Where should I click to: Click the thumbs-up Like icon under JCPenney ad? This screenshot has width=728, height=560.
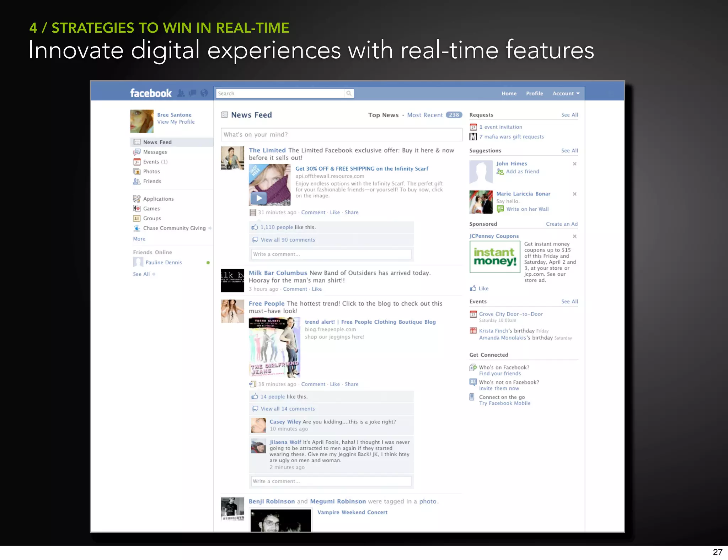tap(473, 288)
